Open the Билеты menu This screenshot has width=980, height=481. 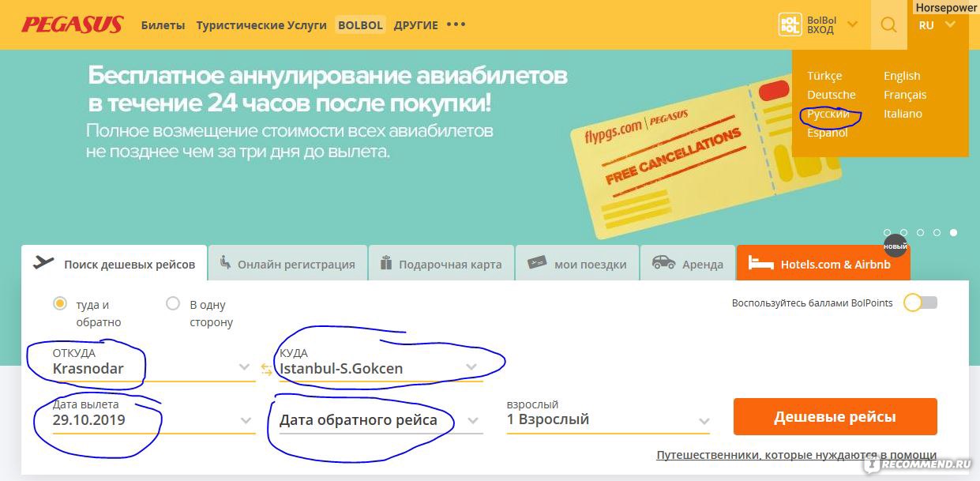click(163, 25)
